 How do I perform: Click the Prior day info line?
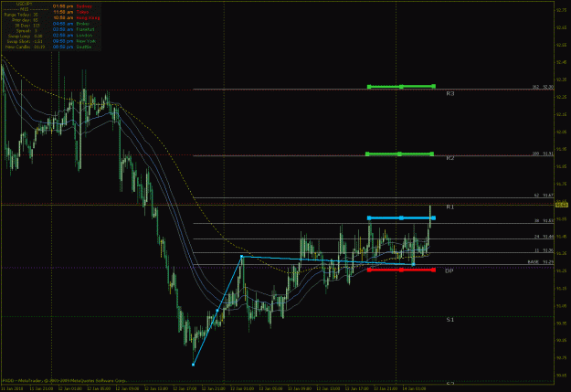(x=25, y=20)
